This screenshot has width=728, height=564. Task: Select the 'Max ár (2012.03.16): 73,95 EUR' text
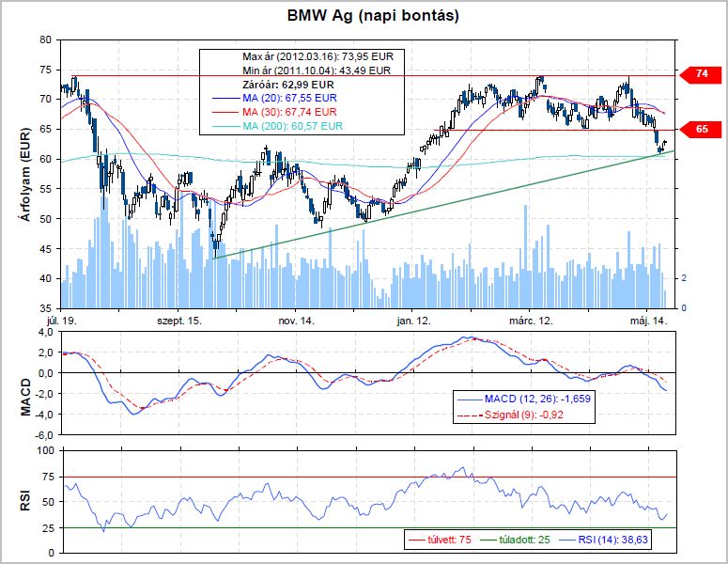[x=318, y=56]
